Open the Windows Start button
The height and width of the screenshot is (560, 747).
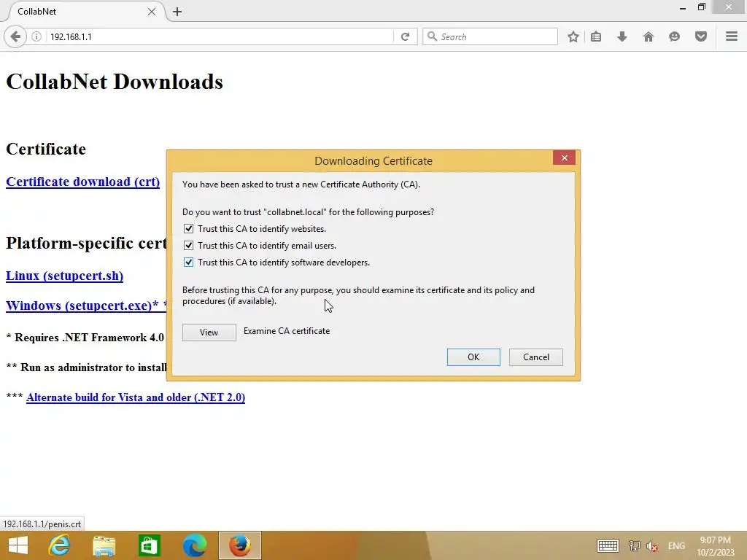click(18, 545)
